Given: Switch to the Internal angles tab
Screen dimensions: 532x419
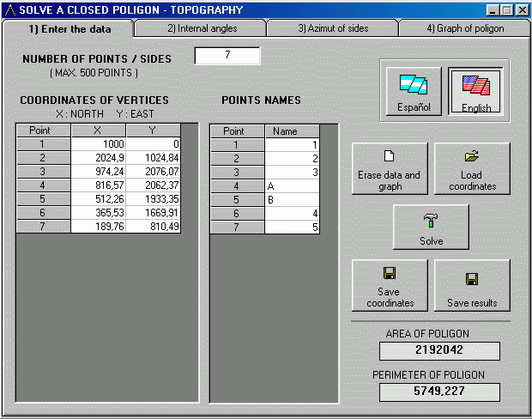Looking at the screenshot, I should (202, 28).
